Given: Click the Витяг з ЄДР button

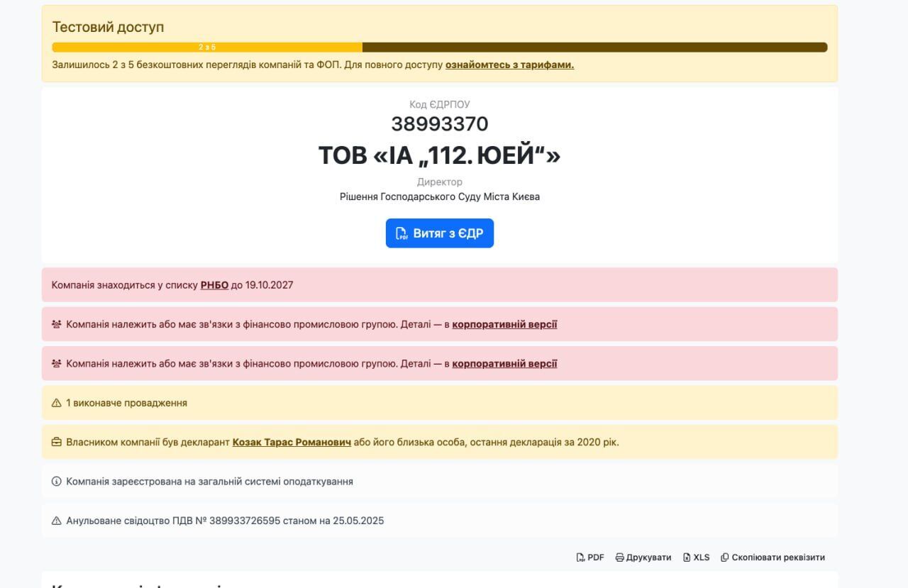Looking at the screenshot, I should tap(440, 233).
